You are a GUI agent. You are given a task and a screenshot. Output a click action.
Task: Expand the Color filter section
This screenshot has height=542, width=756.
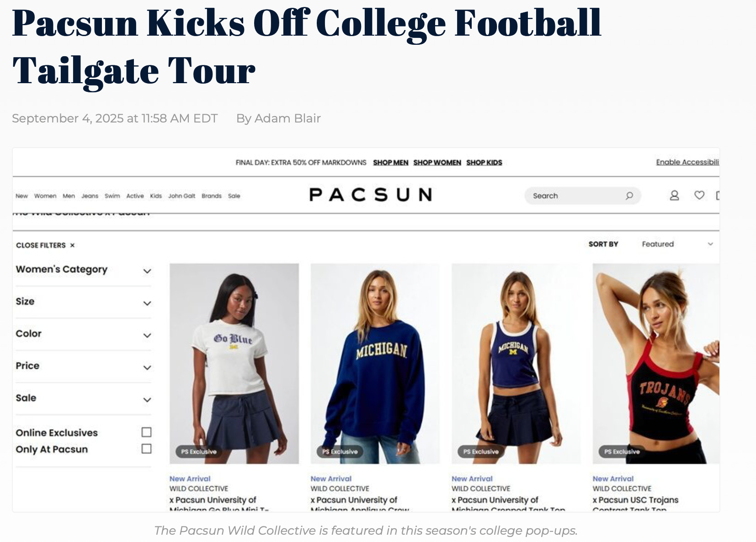[83, 334]
